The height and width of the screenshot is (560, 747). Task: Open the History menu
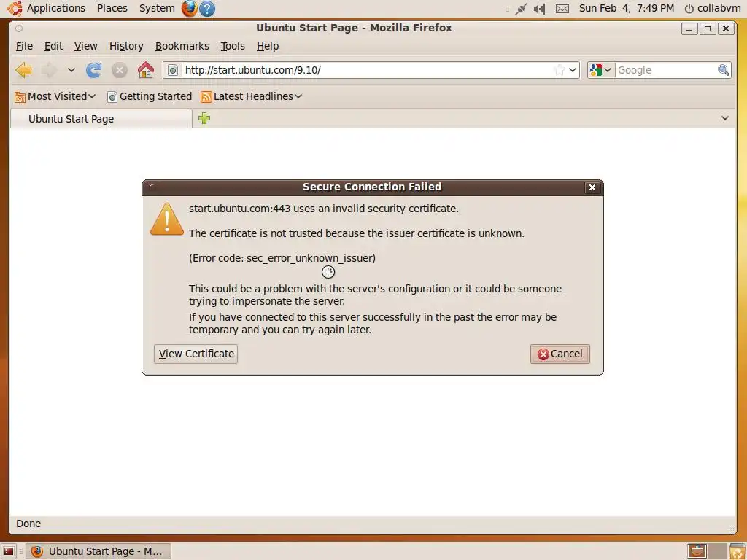click(126, 46)
